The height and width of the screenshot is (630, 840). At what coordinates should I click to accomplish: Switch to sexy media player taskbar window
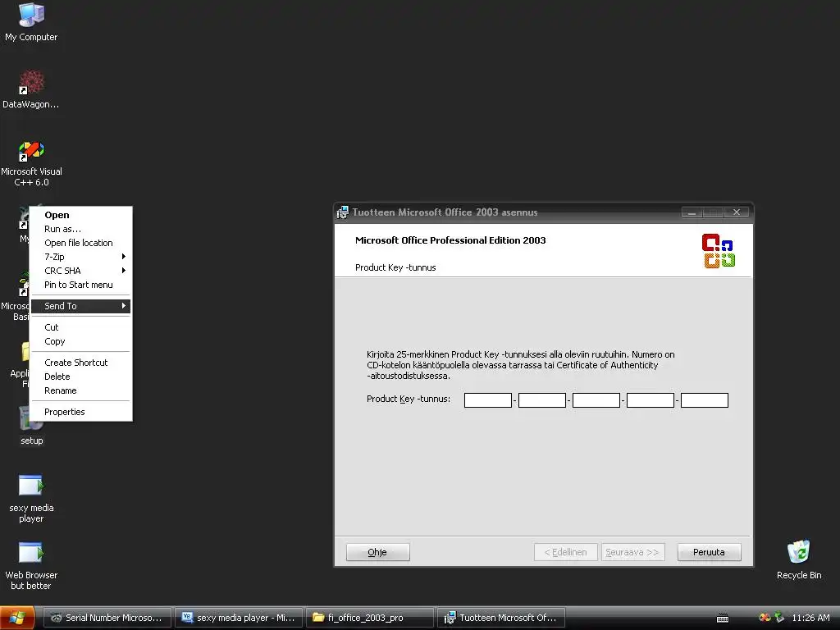[239, 618]
